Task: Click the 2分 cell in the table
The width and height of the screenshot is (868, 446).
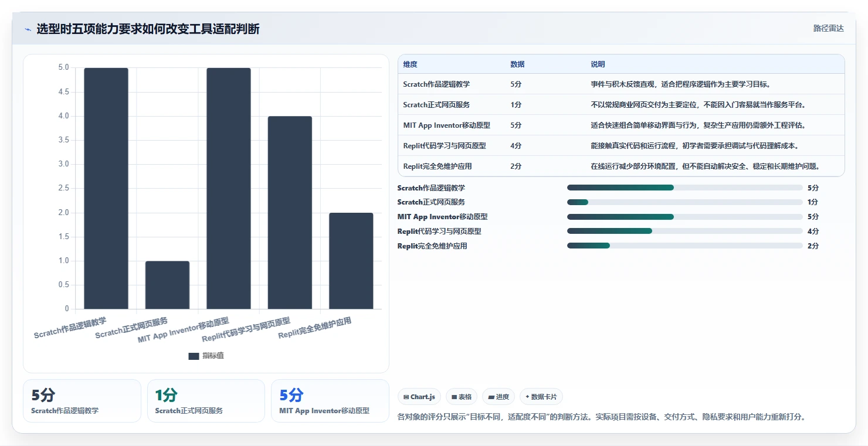Action: pyautogui.click(x=516, y=166)
